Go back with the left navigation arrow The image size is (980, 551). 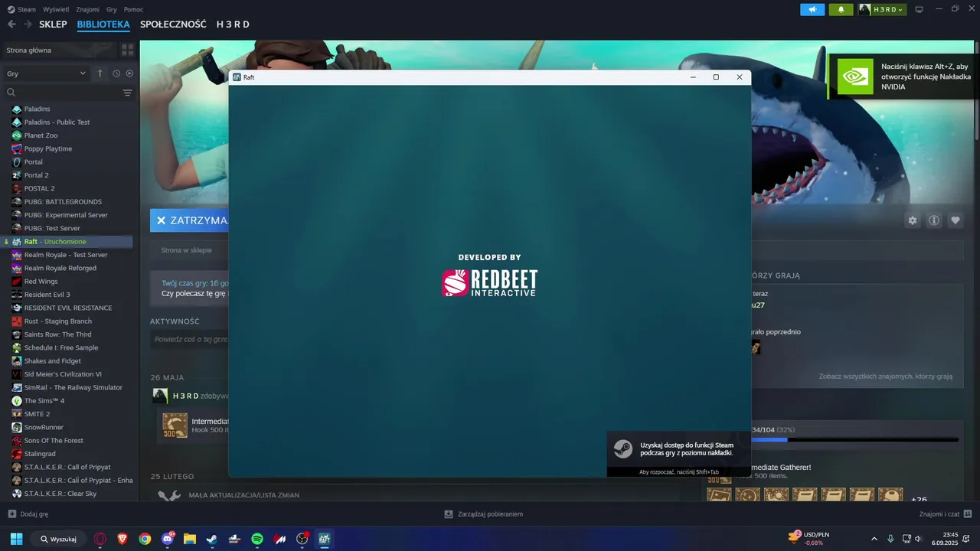[x=11, y=24]
